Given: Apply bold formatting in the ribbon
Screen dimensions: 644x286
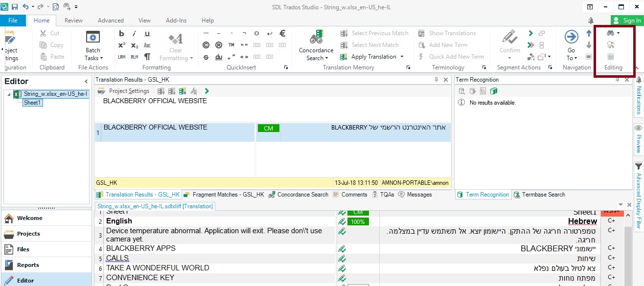Looking at the screenshot, I should click(122, 34).
